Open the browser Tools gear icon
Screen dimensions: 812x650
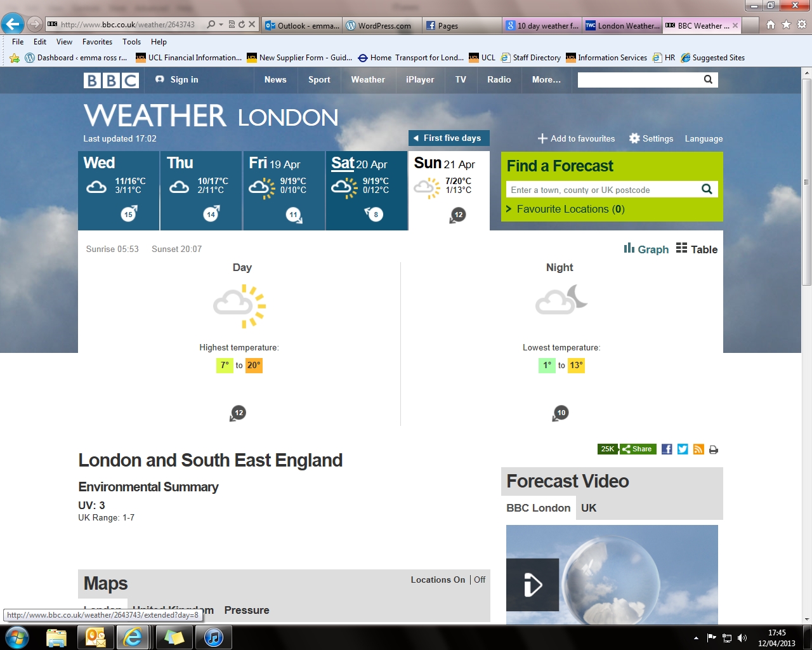click(x=802, y=25)
